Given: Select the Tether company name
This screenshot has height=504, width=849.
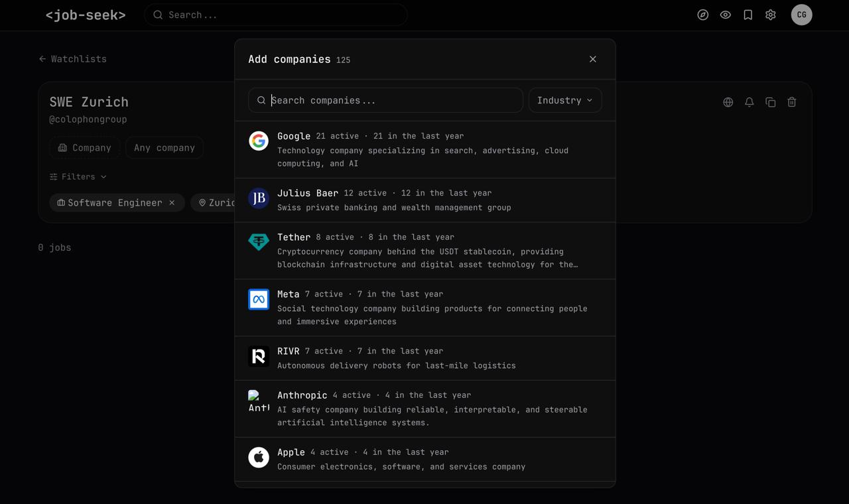Looking at the screenshot, I should pyautogui.click(x=294, y=237).
